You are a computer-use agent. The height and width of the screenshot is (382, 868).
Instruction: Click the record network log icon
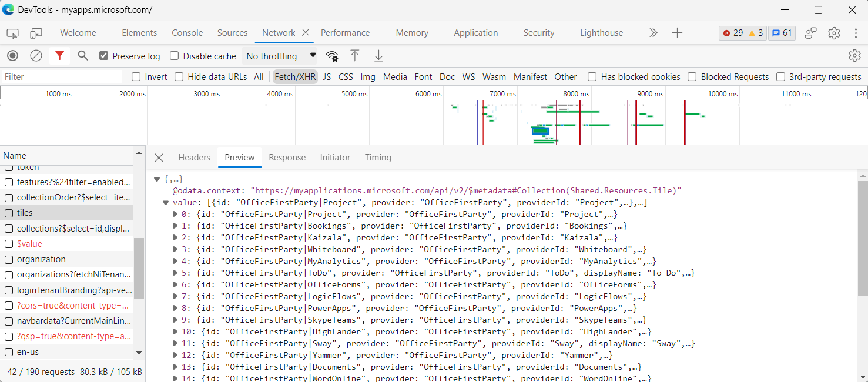click(12, 56)
